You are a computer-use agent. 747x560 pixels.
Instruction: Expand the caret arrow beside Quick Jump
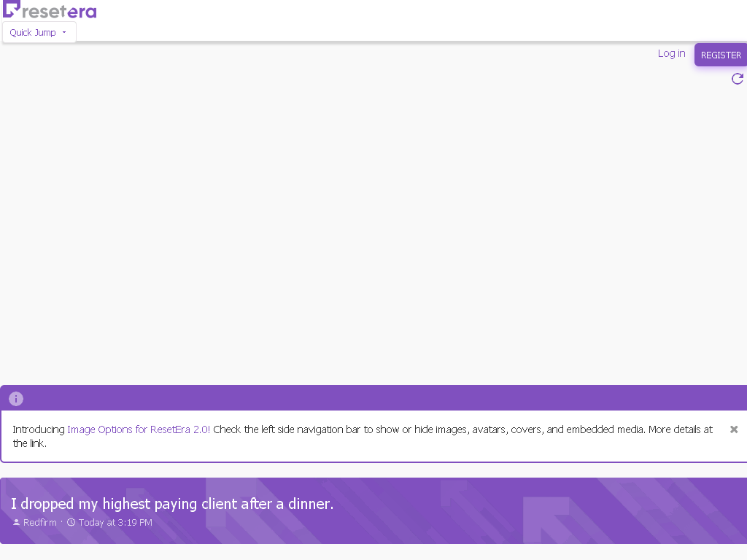pos(64,32)
